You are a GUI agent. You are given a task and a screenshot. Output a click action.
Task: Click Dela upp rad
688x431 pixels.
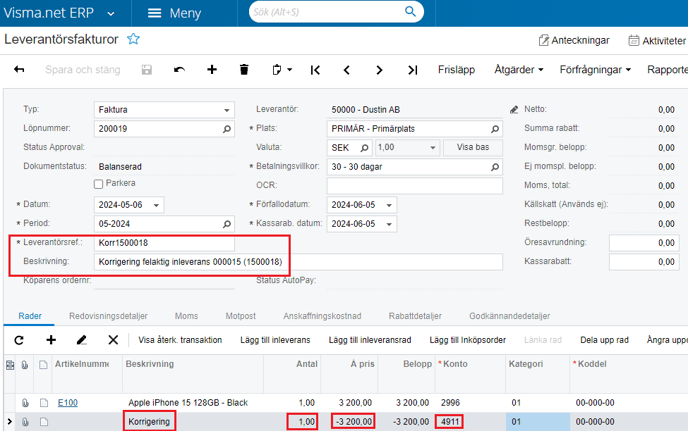[604, 340]
